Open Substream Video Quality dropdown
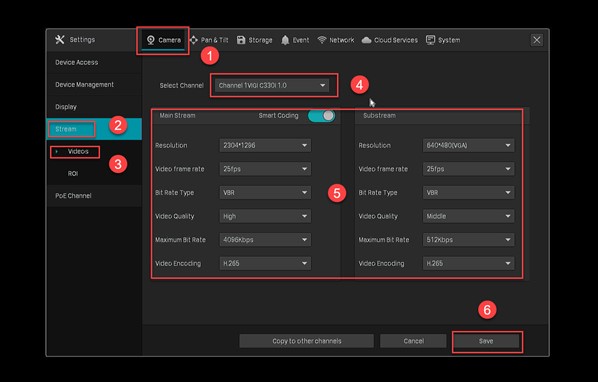The height and width of the screenshot is (382, 598). 468,216
